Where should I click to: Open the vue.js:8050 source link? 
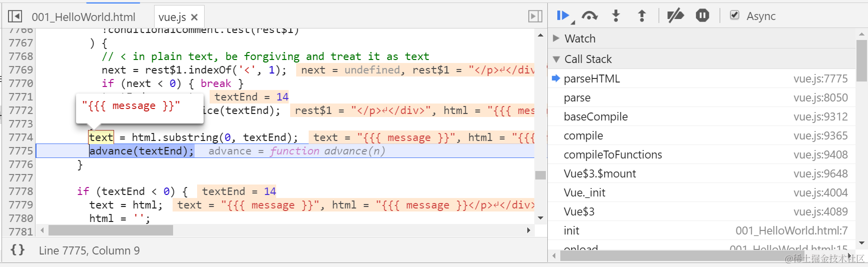click(820, 97)
